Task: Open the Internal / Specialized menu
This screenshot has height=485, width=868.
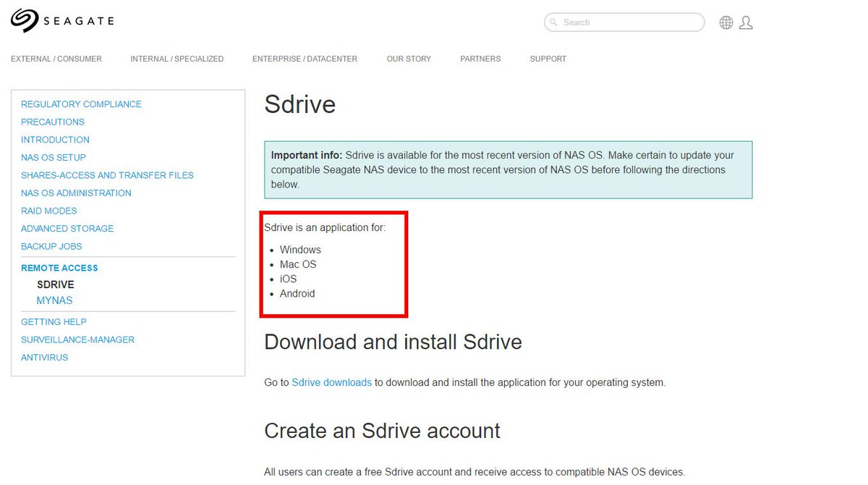Action: 177,59
